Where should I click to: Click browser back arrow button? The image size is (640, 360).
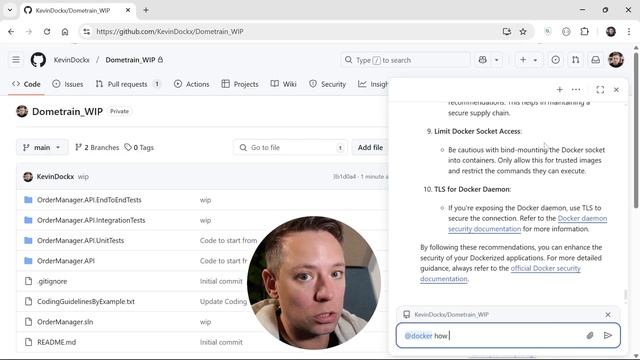coord(11,31)
